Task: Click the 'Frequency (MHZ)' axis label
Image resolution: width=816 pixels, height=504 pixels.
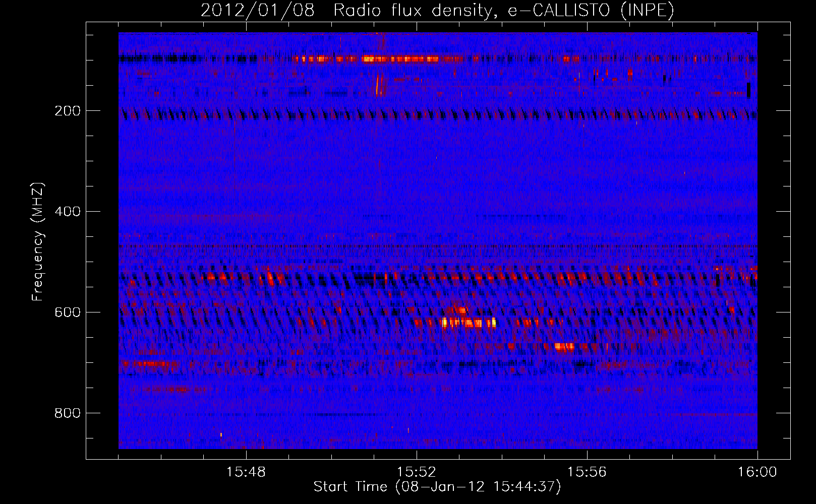Action: click(x=37, y=241)
